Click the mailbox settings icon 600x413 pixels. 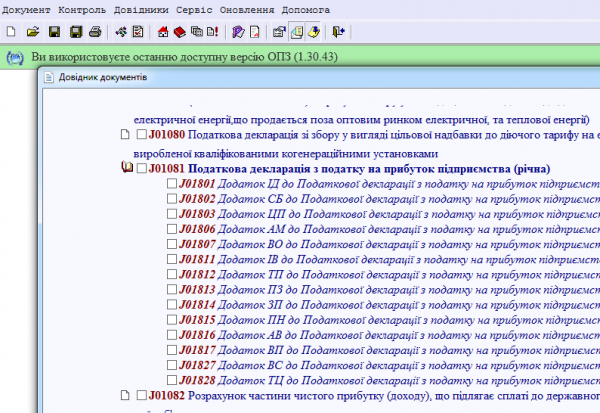(x=279, y=31)
